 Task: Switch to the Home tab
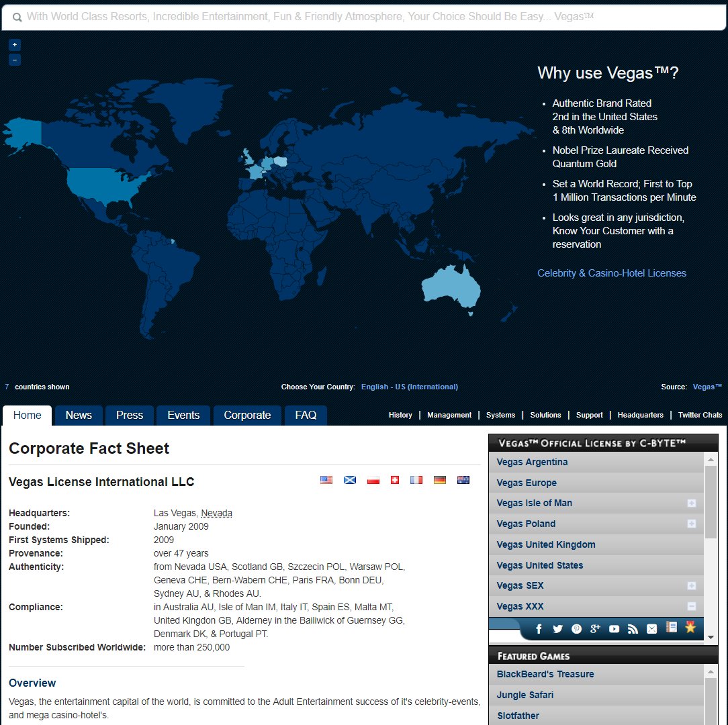click(27, 415)
